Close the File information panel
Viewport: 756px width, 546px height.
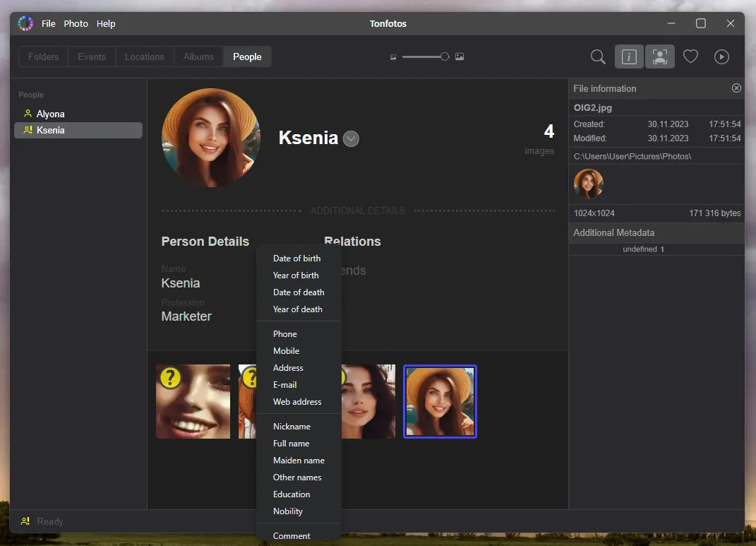coord(736,88)
